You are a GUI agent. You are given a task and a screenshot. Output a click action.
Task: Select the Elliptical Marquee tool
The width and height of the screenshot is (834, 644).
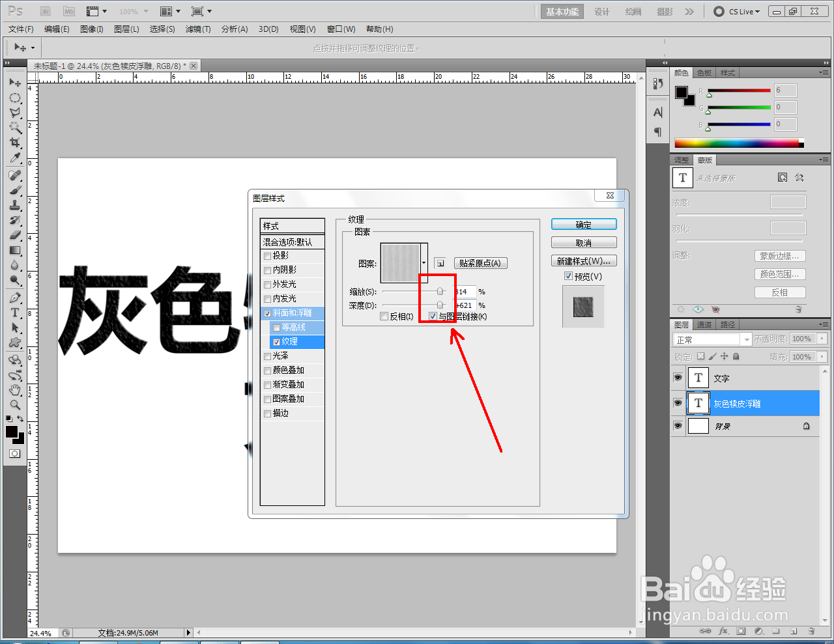tap(15, 98)
